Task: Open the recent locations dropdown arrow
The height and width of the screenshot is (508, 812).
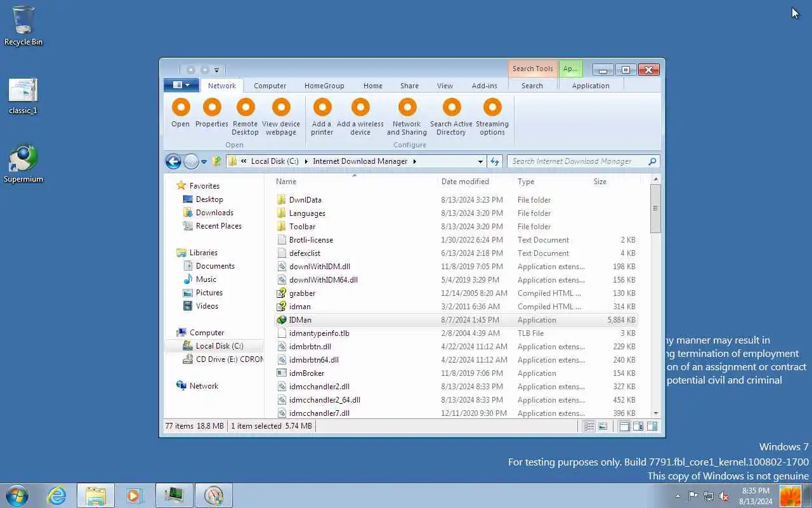Action: tap(204, 162)
